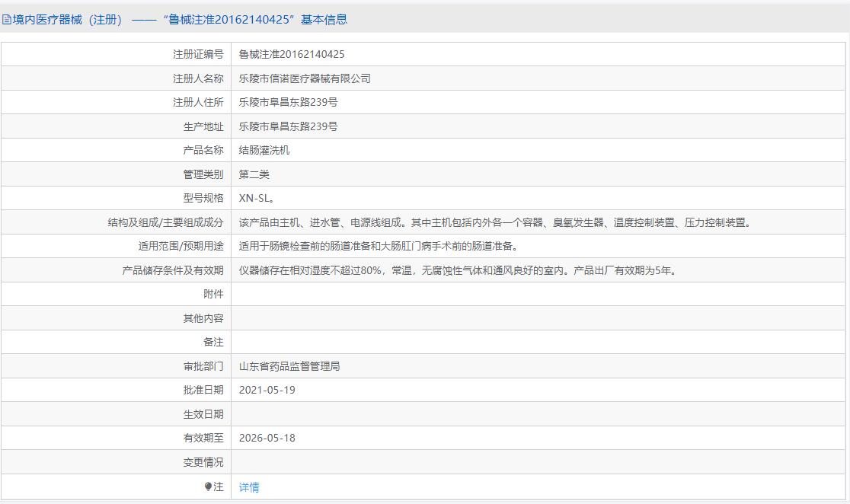Click address value in 生产地址 row
This screenshot has height=504, width=850.
pos(289,126)
